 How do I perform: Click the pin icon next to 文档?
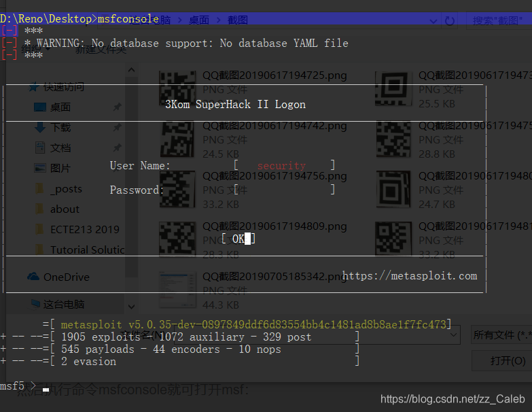click(118, 148)
